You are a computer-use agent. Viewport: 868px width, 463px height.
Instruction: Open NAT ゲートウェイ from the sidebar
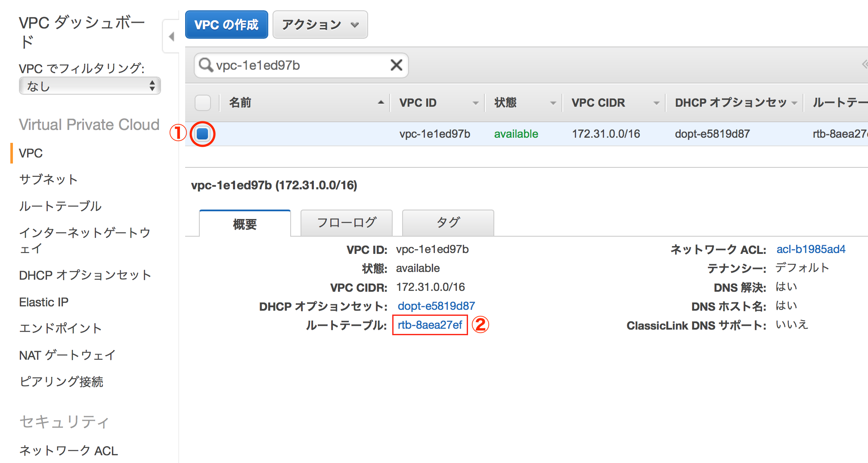[x=67, y=355]
